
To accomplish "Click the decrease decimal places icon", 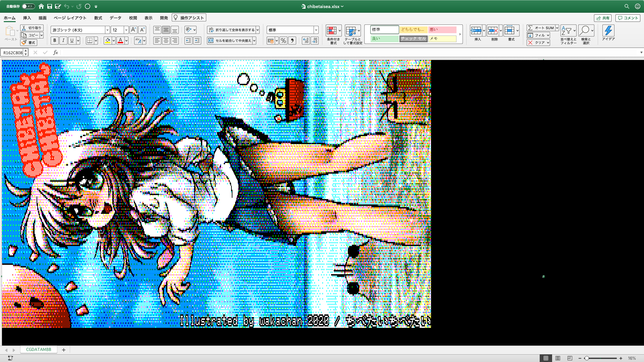I will click(x=315, y=41).
